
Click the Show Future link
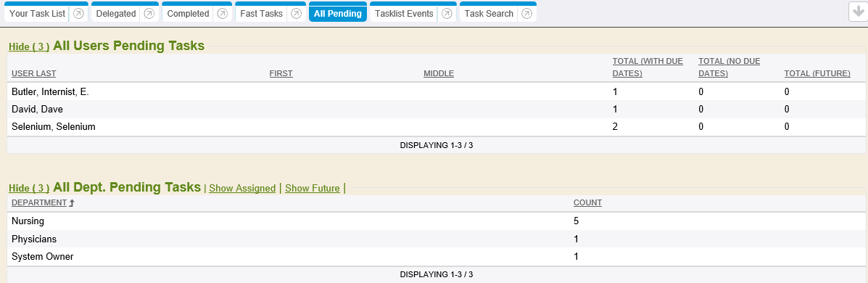(x=313, y=188)
